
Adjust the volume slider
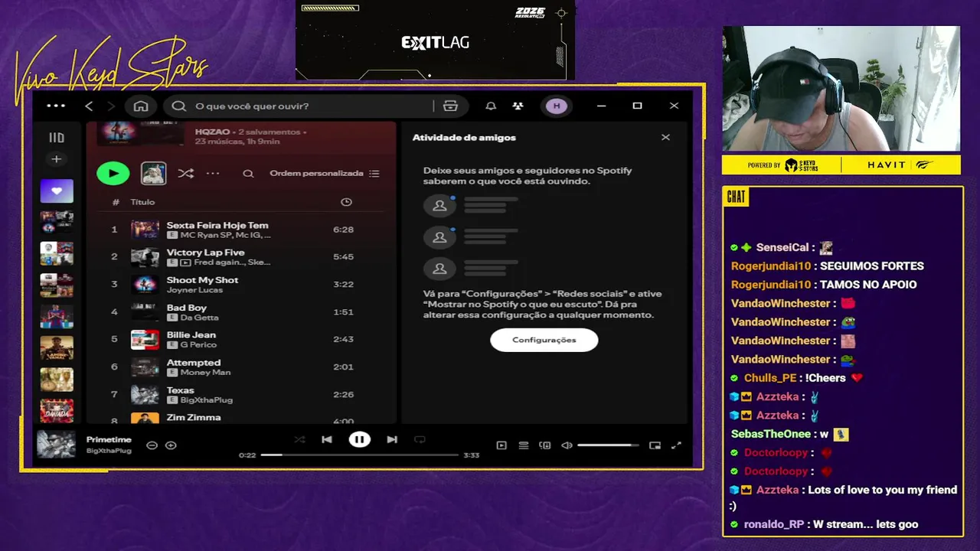click(608, 445)
